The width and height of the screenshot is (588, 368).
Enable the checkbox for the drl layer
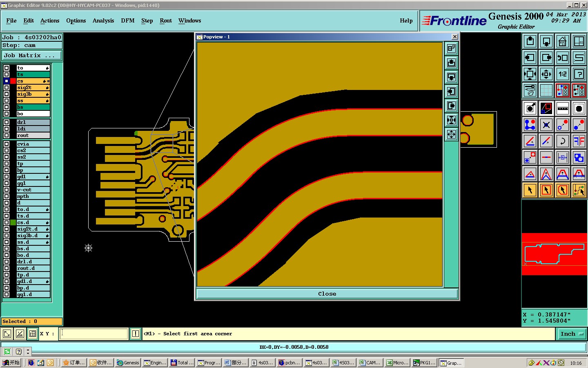[7, 122]
